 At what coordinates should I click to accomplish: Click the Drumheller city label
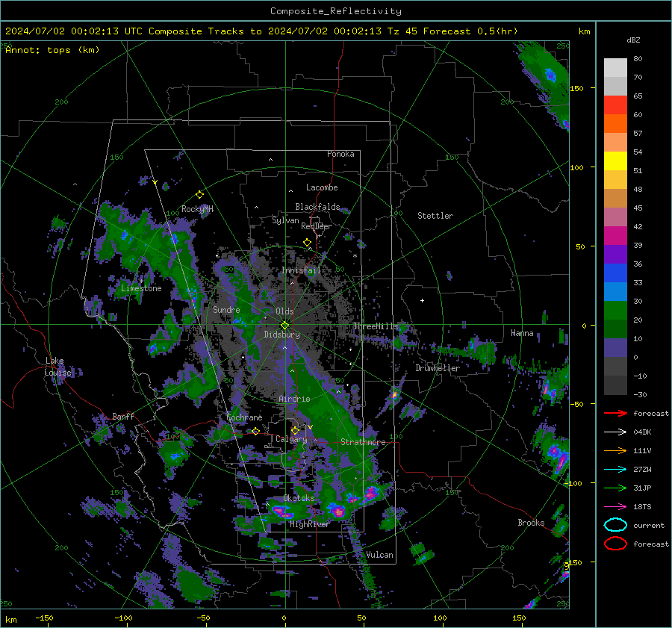pos(438,368)
